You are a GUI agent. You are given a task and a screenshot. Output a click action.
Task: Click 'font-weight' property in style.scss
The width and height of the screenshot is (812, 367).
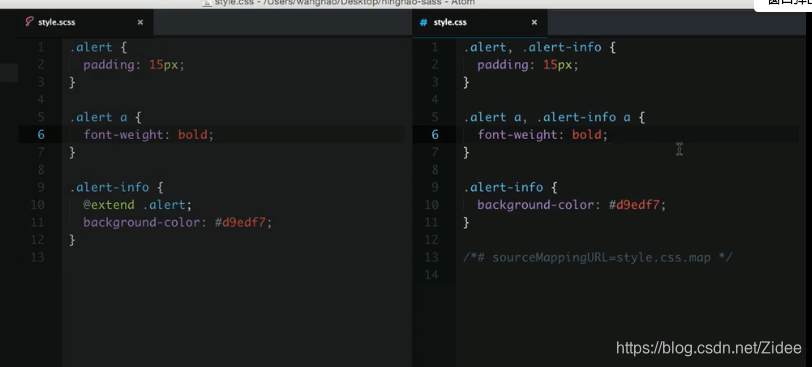pos(124,135)
